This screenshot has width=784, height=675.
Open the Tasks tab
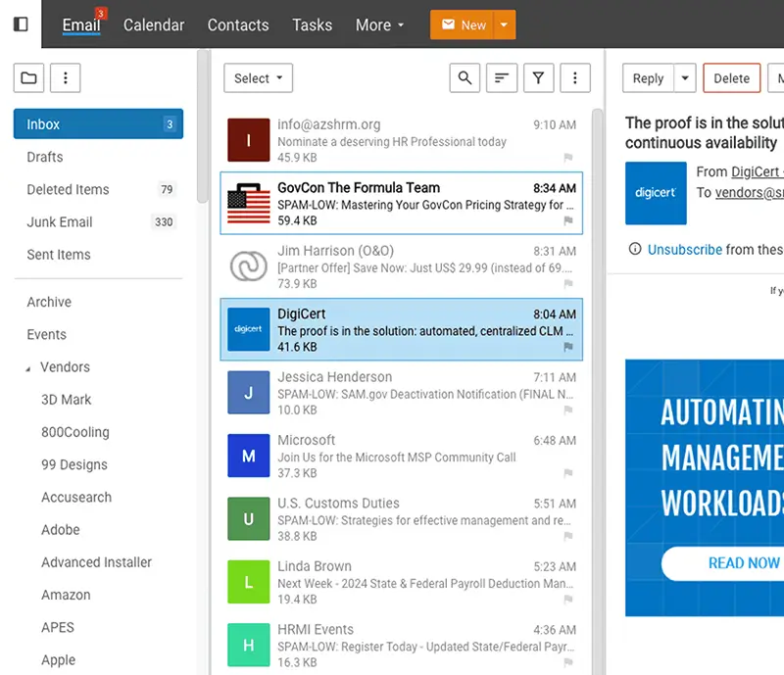pos(312,24)
